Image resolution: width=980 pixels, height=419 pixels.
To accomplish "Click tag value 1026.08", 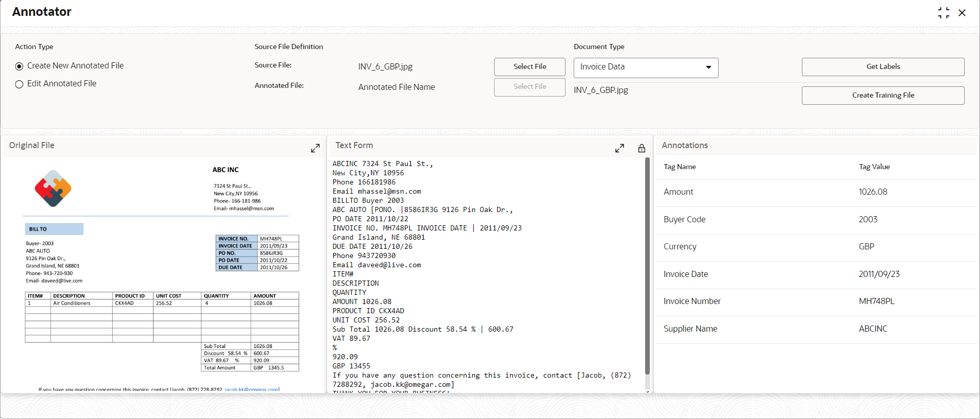I will pyautogui.click(x=873, y=192).
